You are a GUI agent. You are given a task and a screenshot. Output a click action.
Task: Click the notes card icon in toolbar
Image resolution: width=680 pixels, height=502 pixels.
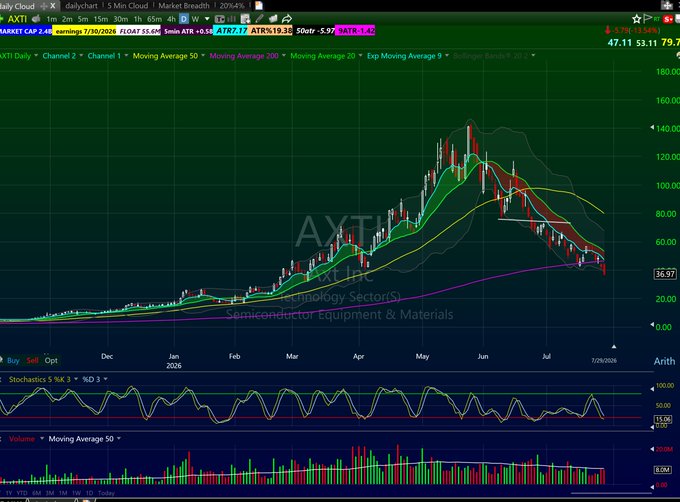coord(273,19)
